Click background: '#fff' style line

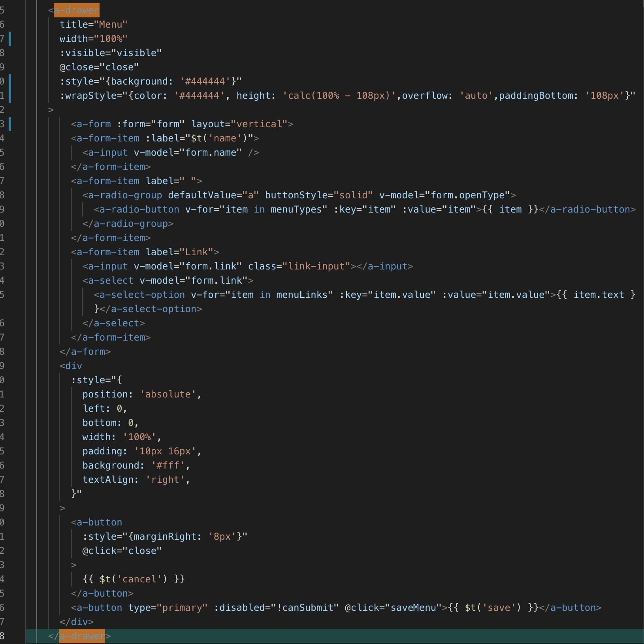coord(136,465)
